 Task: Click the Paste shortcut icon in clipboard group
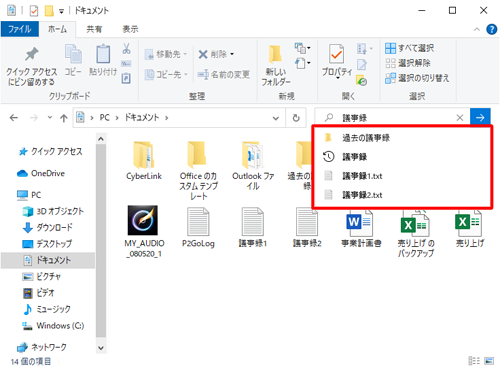tap(126, 79)
